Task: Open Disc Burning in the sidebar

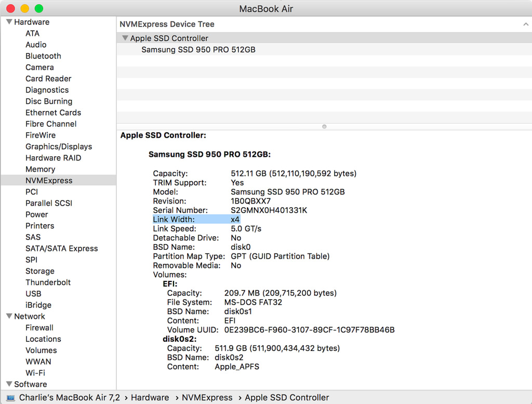Action: [x=49, y=101]
